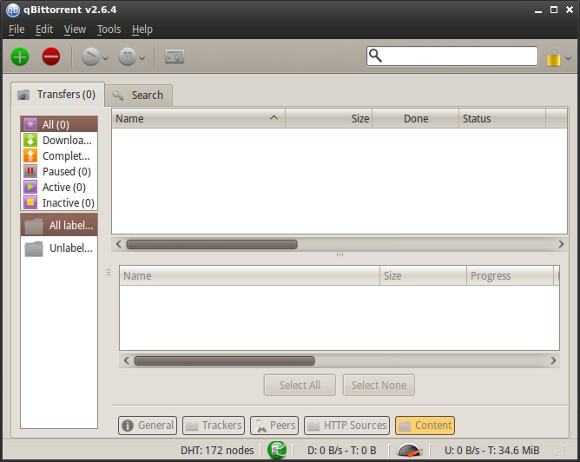
Task: Click transfer list scroll right arrow
Action: tap(561, 244)
